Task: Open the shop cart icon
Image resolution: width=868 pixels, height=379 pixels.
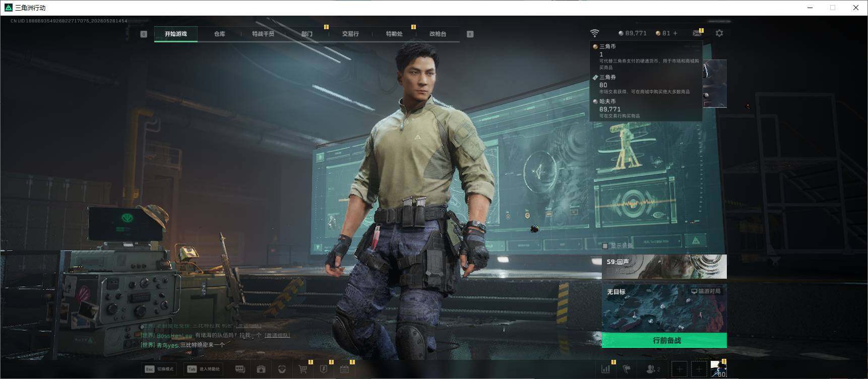Action: (303, 369)
